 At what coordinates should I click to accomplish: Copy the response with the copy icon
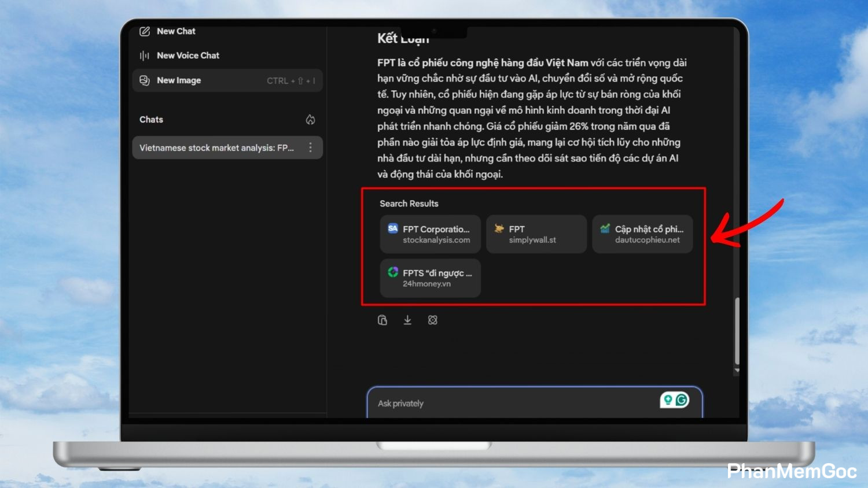[x=382, y=320]
